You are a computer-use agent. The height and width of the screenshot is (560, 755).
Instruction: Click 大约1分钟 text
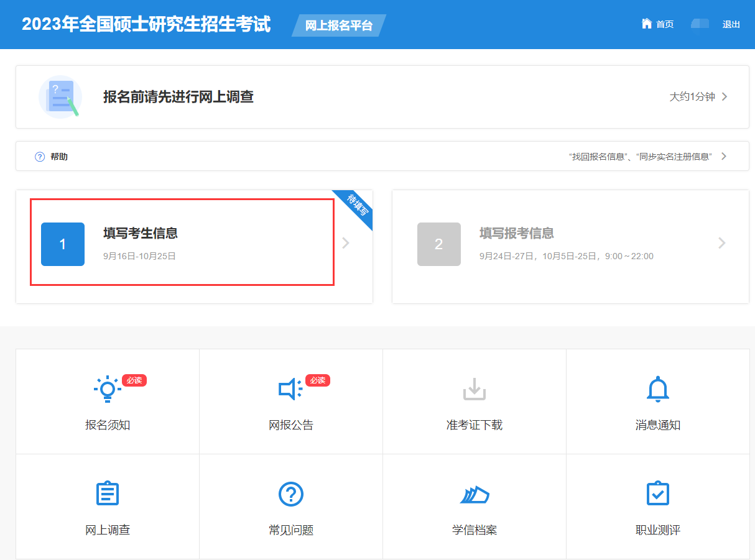click(692, 97)
